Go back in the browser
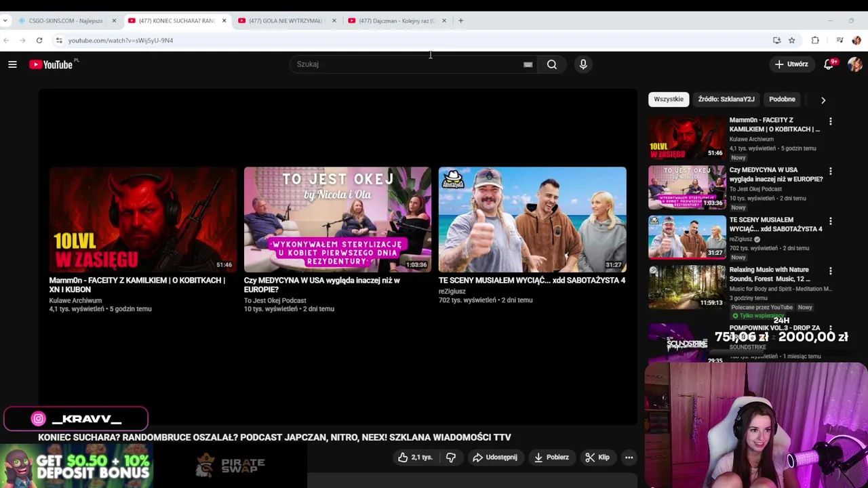The height and width of the screenshot is (488, 868). point(6,40)
